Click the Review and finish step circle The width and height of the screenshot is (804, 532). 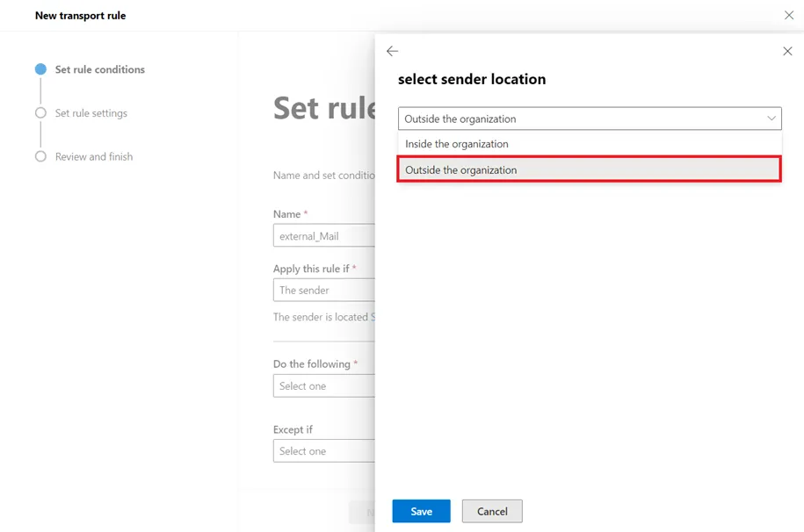click(40, 157)
